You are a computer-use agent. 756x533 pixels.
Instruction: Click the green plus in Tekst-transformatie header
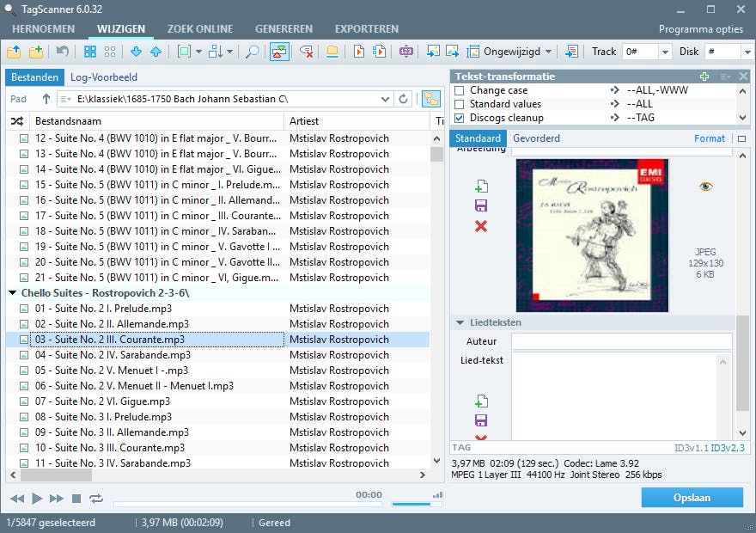[704, 77]
